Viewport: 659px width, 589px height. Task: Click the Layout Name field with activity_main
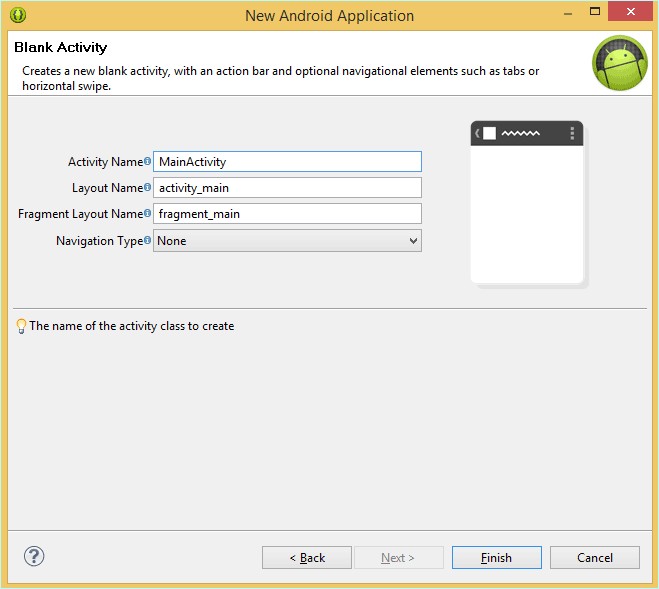pos(287,188)
